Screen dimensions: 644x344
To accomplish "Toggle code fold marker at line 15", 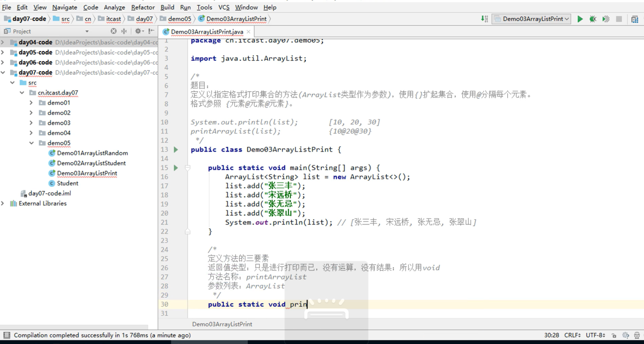I will pyautogui.click(x=187, y=168).
